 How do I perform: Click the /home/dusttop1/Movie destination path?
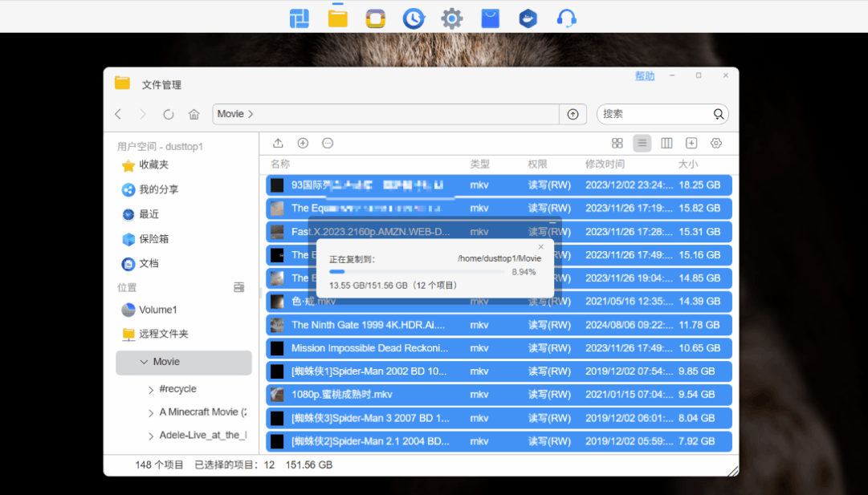point(499,258)
